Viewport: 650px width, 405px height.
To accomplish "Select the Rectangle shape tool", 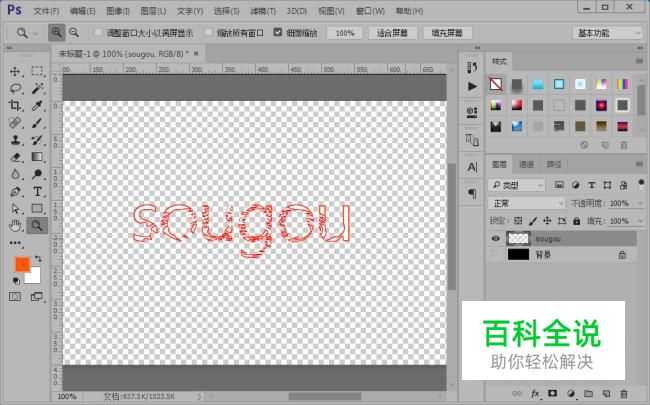I will coord(37,209).
